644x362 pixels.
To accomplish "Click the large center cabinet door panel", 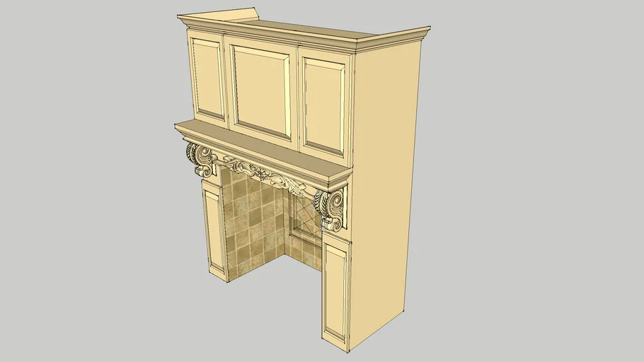I will point(261,90).
